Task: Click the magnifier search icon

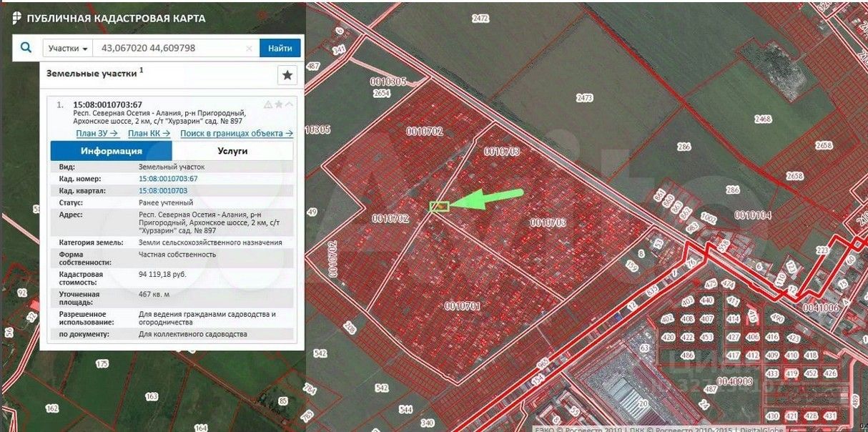Action: click(26, 48)
